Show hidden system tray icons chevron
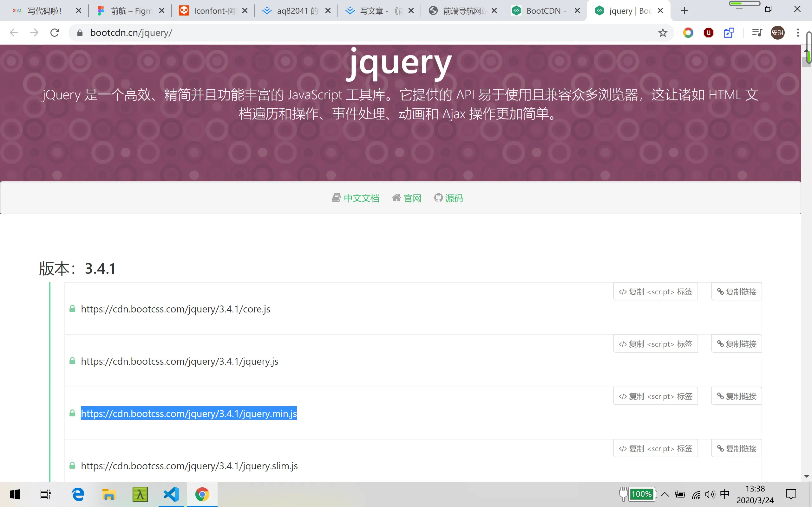Viewport: 812px width, 507px height. (665, 494)
